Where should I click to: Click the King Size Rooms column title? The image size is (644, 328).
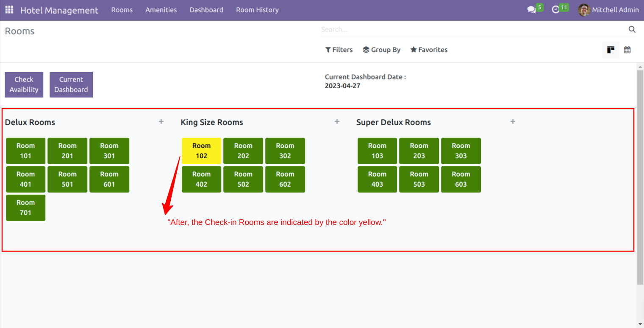[212, 122]
